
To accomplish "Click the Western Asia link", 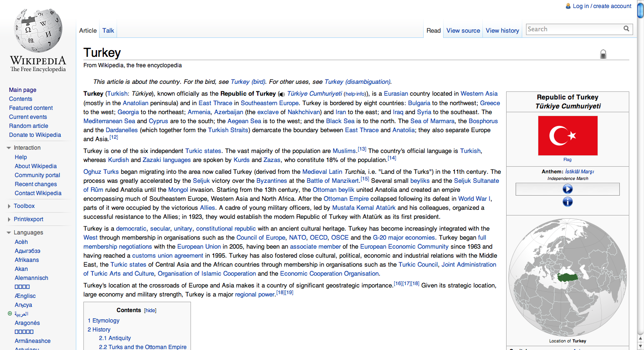I will click(x=479, y=94).
